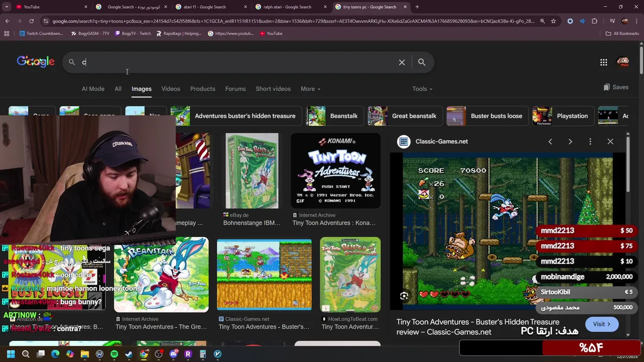This screenshot has height=362, width=644.
Task: Switch to the atari f1 Google Search tab
Action: coord(210,7)
